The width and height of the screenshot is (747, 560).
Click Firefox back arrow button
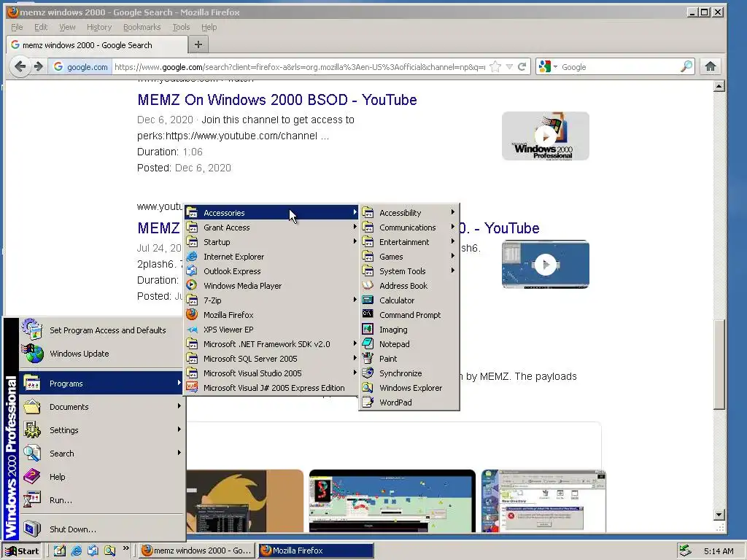[20, 66]
